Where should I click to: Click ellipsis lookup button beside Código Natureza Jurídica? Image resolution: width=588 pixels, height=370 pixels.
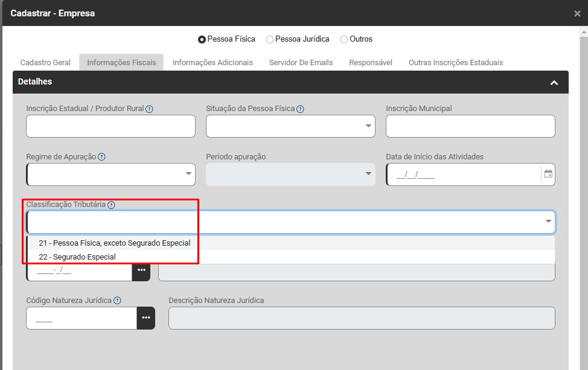point(145,318)
